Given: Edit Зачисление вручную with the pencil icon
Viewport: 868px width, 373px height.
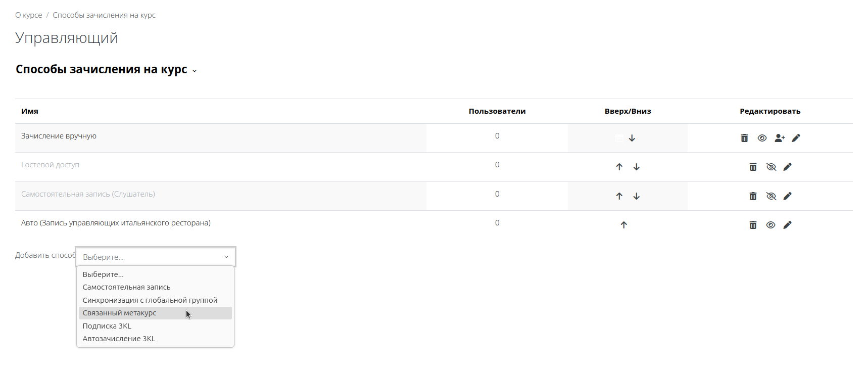Looking at the screenshot, I should (796, 138).
